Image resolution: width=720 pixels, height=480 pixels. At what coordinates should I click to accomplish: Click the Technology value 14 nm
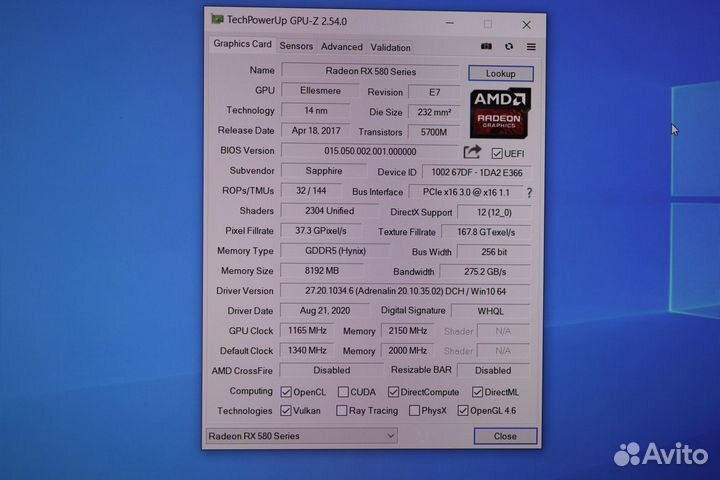coord(315,111)
